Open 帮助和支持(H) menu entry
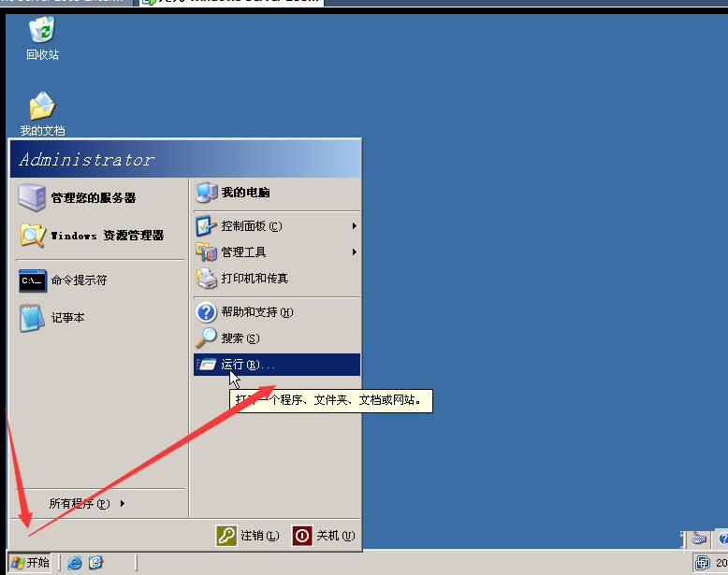The width and height of the screenshot is (728, 575). (277, 312)
